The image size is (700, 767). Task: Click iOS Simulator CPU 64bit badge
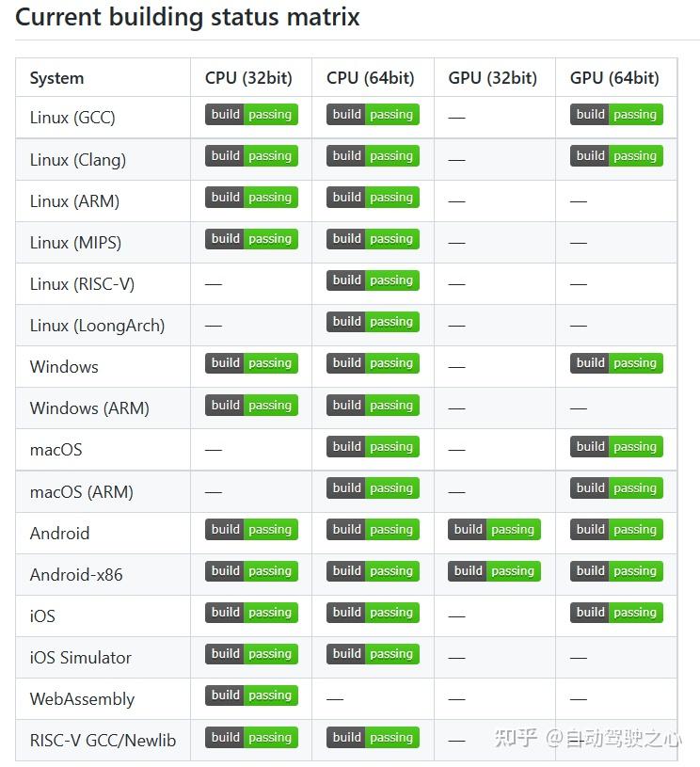point(373,654)
